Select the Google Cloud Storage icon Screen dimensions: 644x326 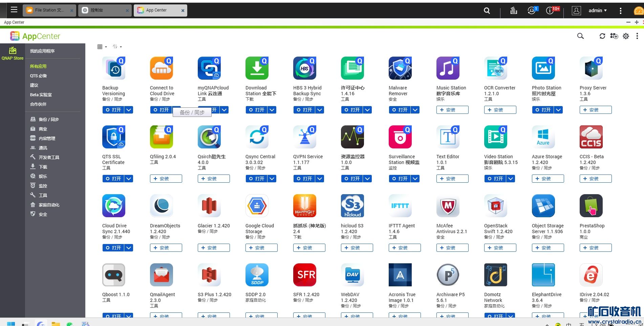click(257, 206)
